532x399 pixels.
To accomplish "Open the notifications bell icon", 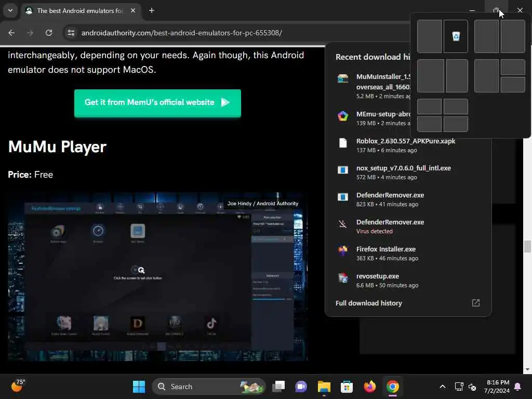I will point(518,387).
